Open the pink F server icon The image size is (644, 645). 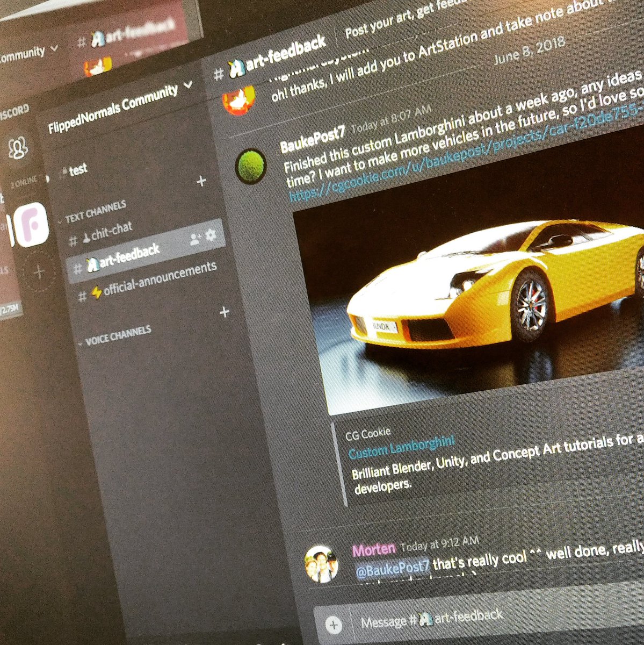(x=32, y=225)
